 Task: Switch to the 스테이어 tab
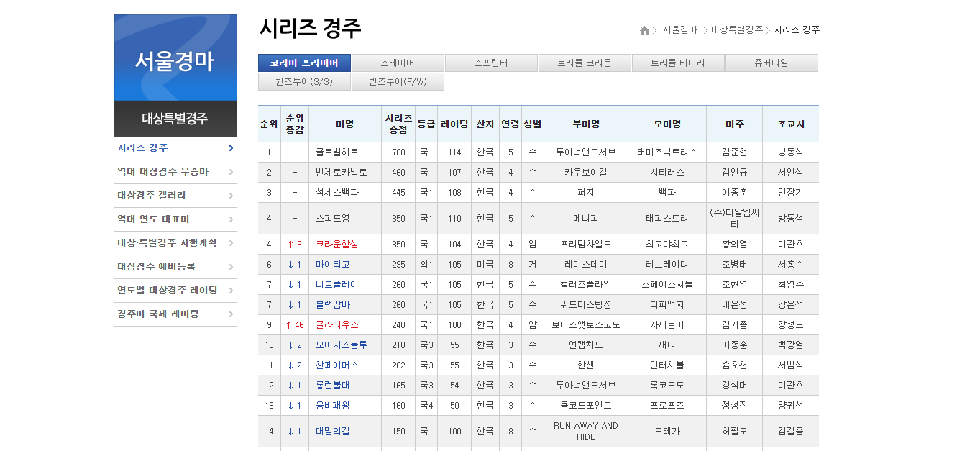[398, 63]
